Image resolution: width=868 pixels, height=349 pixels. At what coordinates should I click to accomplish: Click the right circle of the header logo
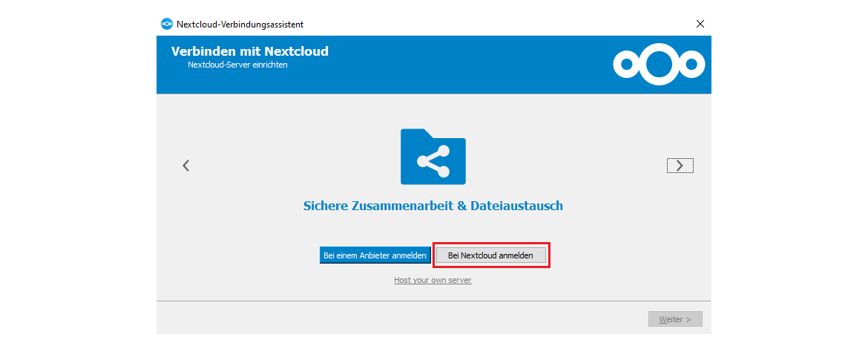tap(691, 65)
